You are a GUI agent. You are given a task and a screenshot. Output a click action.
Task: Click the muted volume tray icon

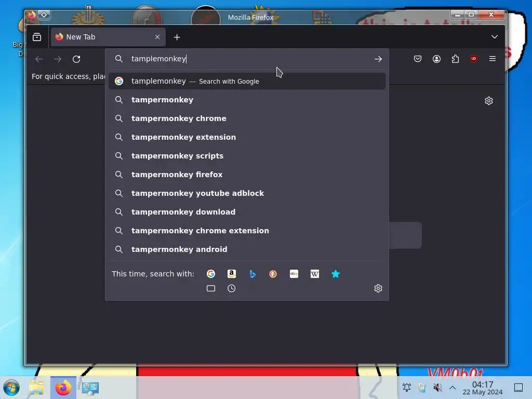pyautogui.click(x=437, y=387)
